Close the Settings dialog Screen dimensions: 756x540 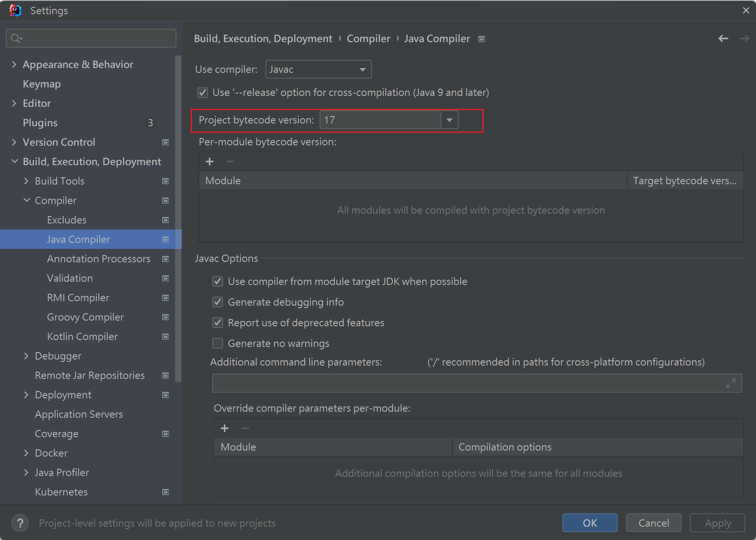coord(746,11)
